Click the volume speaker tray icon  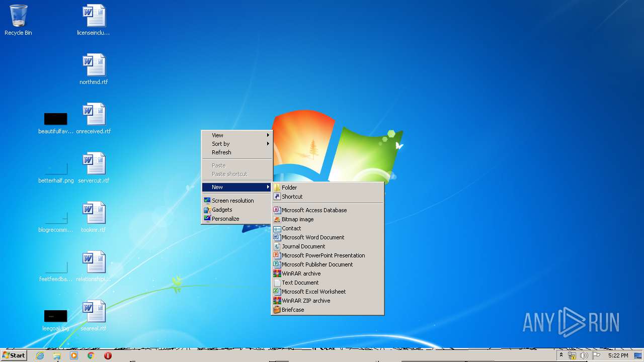pyautogui.click(x=584, y=355)
